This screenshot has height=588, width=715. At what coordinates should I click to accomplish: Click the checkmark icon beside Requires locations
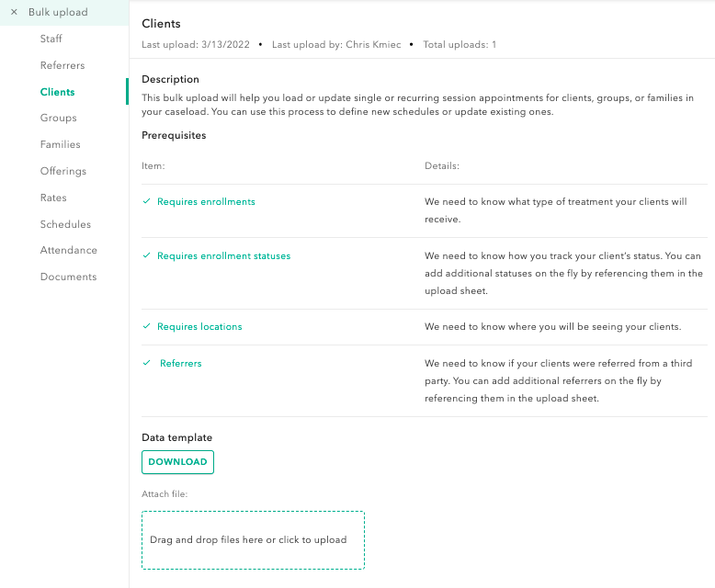click(147, 326)
